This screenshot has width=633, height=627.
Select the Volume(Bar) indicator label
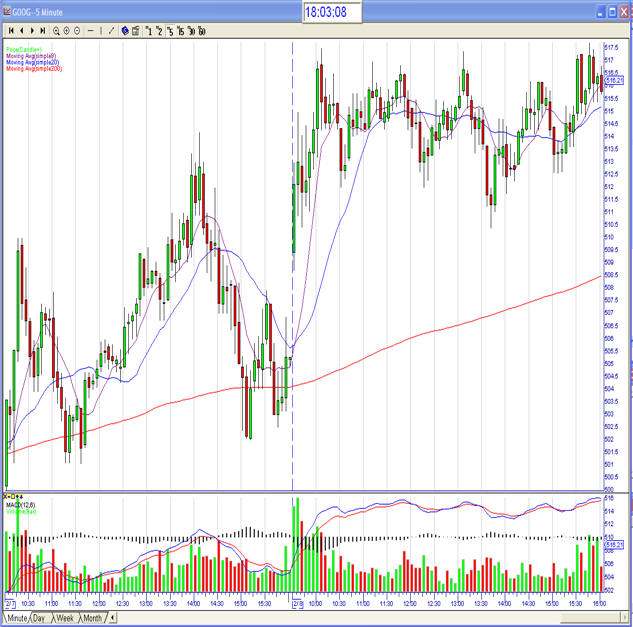coord(21,512)
